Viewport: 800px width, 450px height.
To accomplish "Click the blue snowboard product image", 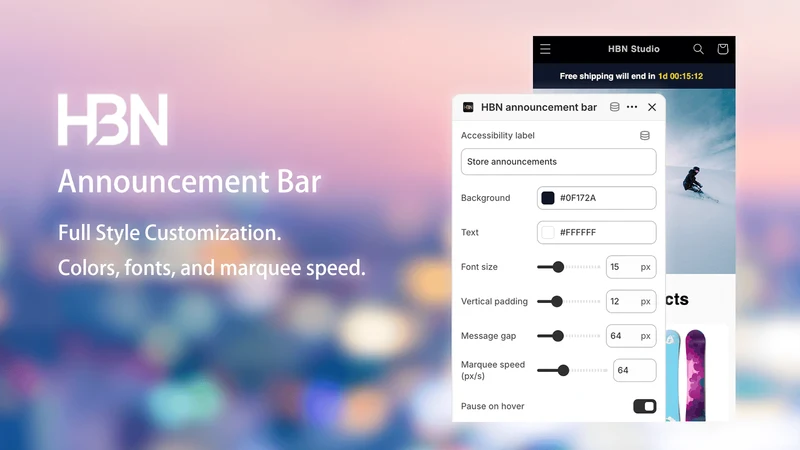I will click(672, 376).
